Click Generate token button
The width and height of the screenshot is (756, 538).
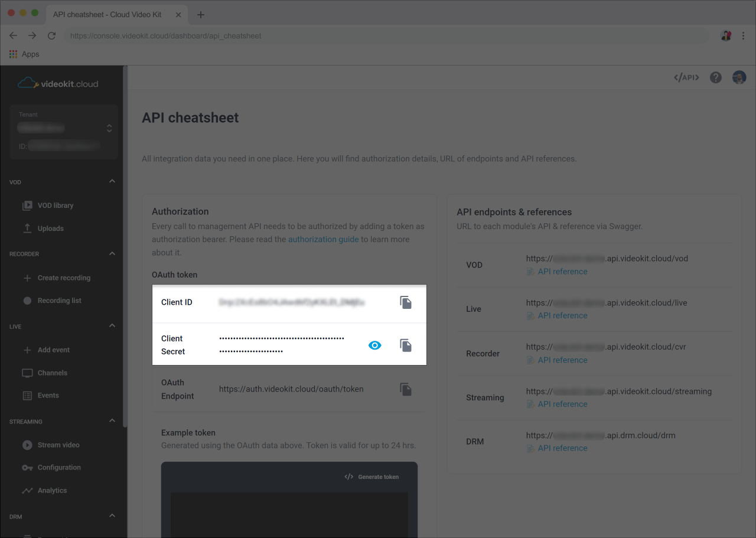pos(372,477)
